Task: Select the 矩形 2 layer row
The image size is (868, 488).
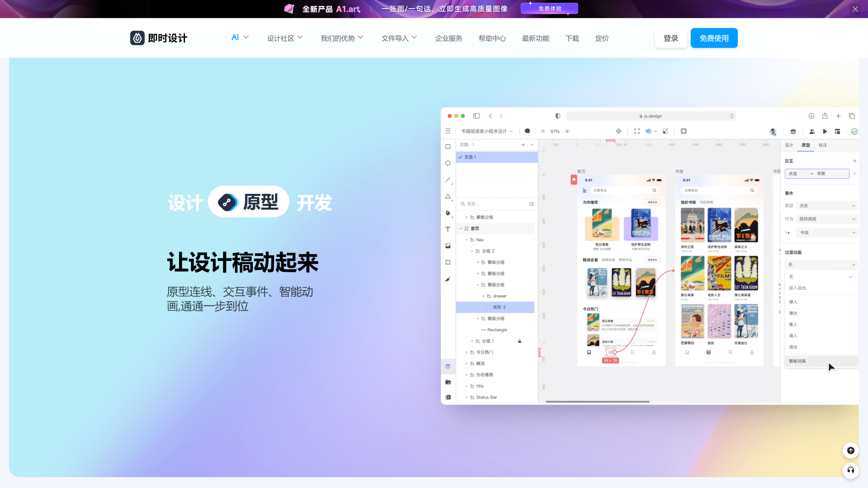Action: (495, 307)
